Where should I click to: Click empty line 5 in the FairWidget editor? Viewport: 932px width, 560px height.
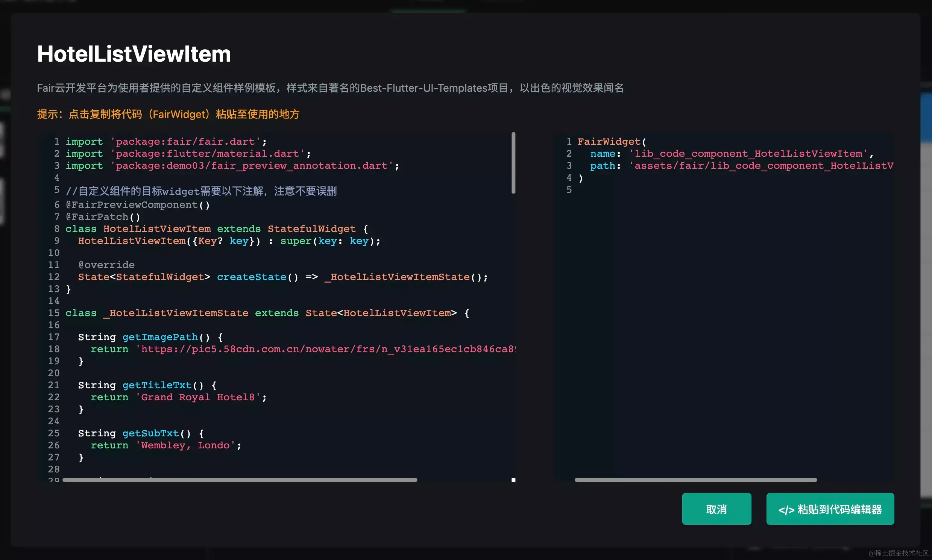coord(642,190)
